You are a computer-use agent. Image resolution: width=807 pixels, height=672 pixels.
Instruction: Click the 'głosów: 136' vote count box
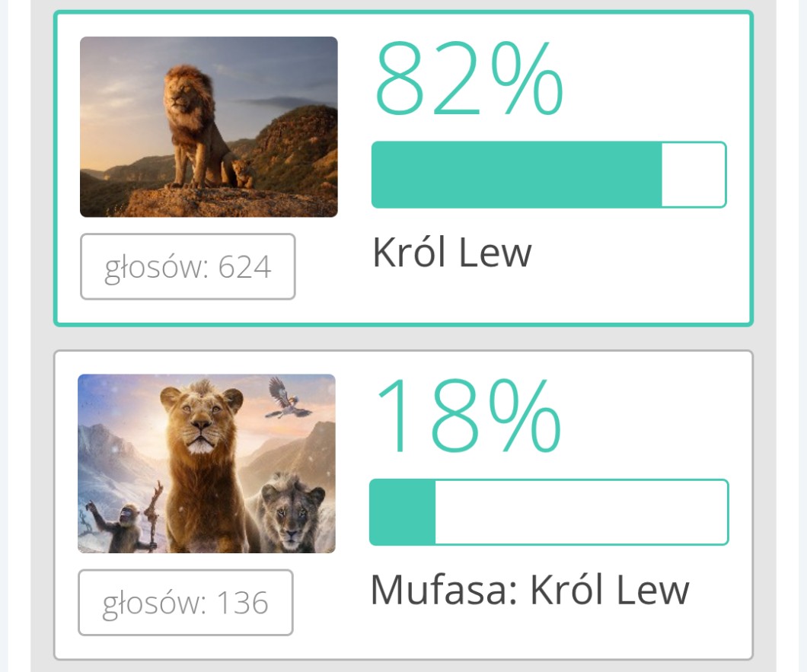(x=185, y=603)
